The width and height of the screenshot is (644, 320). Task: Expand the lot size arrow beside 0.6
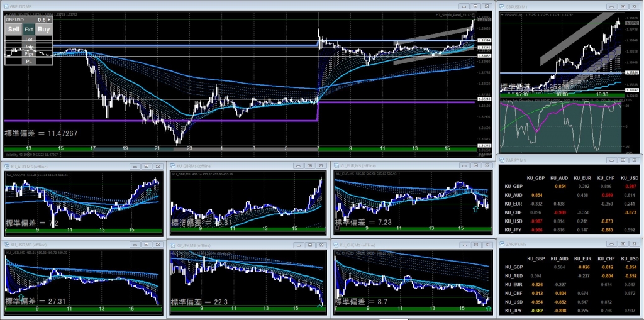50,20
